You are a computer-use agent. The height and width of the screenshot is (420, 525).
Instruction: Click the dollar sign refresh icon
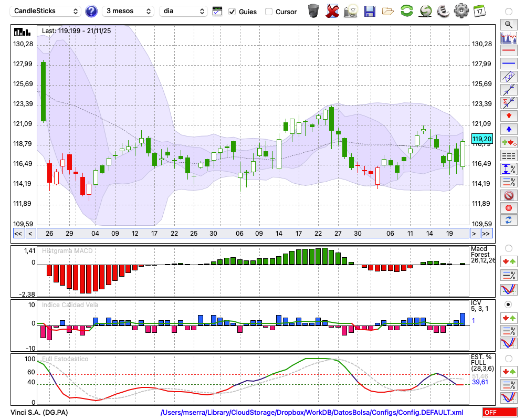(x=425, y=11)
